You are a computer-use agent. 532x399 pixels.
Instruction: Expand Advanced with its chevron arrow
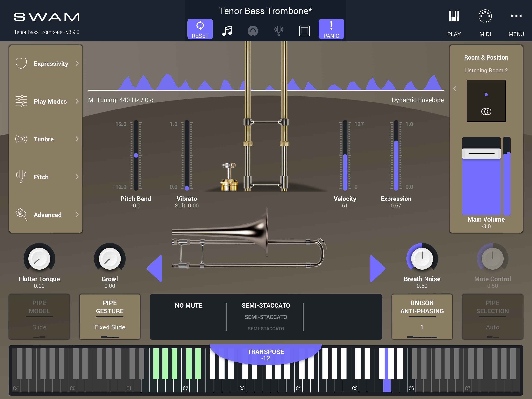[x=77, y=215]
